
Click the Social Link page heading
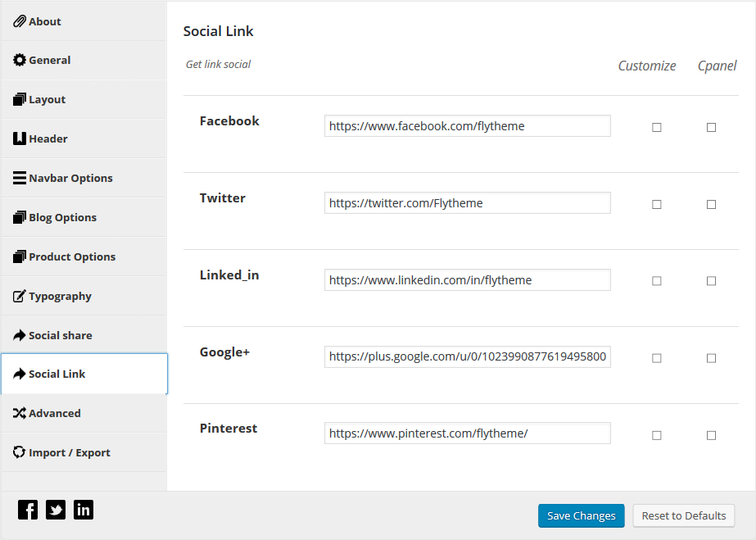[219, 31]
